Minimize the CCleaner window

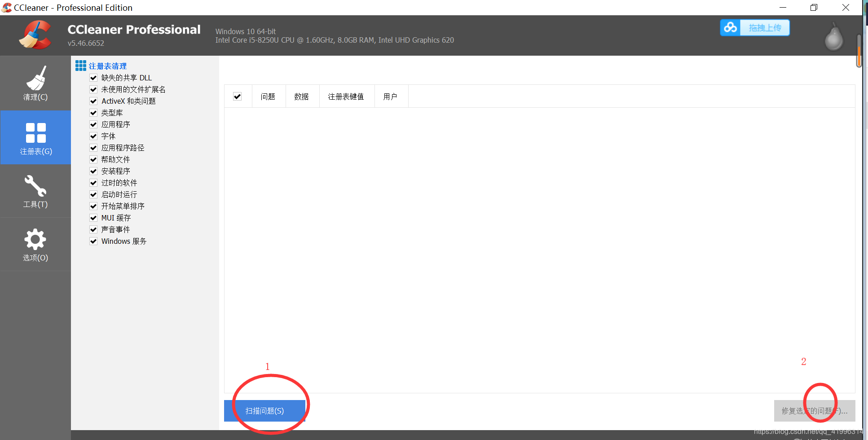click(x=783, y=8)
